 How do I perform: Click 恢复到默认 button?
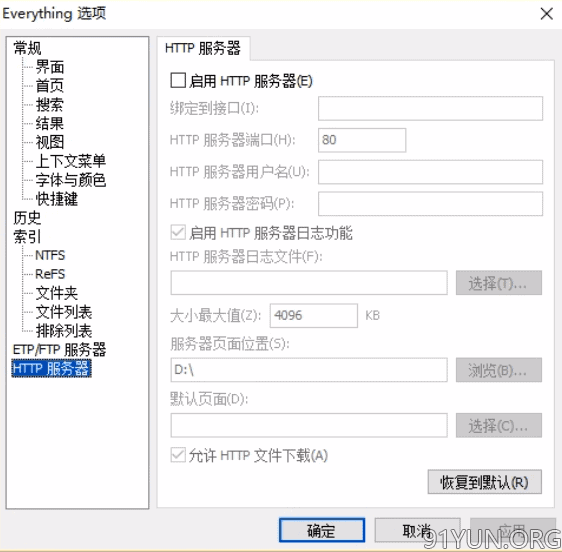485,482
